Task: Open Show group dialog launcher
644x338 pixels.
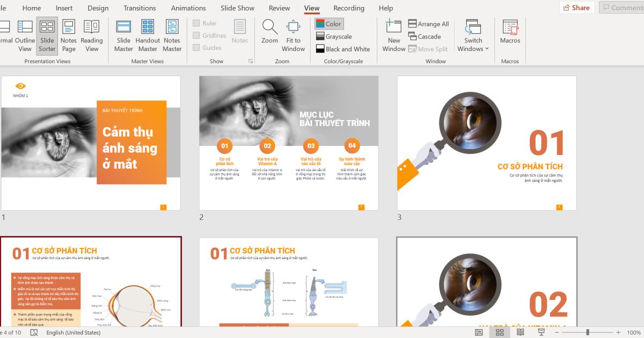Action: (x=251, y=61)
